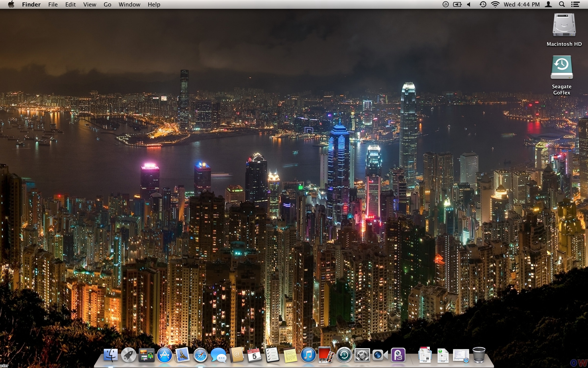The image size is (588, 368).
Task: Click the AirPlay mirroring menu bar icon
Action: [446, 4]
